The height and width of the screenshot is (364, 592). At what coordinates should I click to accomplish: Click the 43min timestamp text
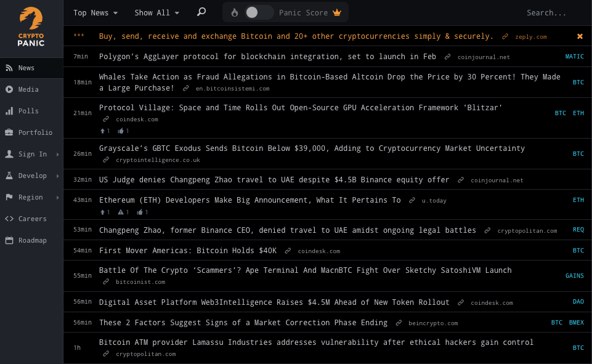(x=83, y=200)
